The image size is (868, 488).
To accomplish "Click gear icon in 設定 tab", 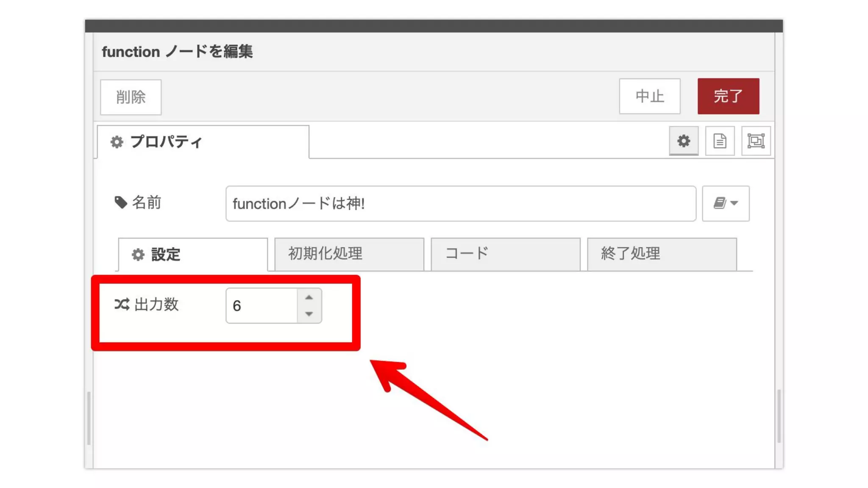I will [x=138, y=255].
